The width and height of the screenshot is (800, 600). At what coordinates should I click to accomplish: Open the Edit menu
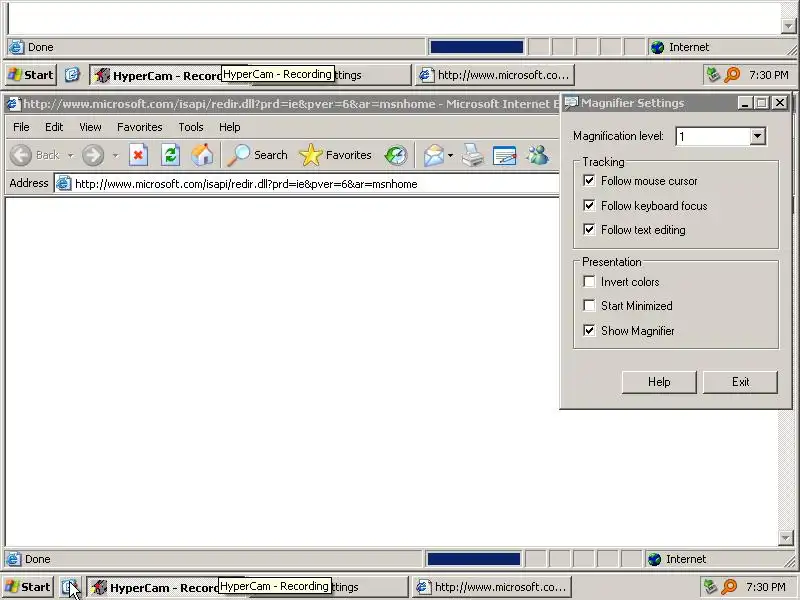coord(54,127)
